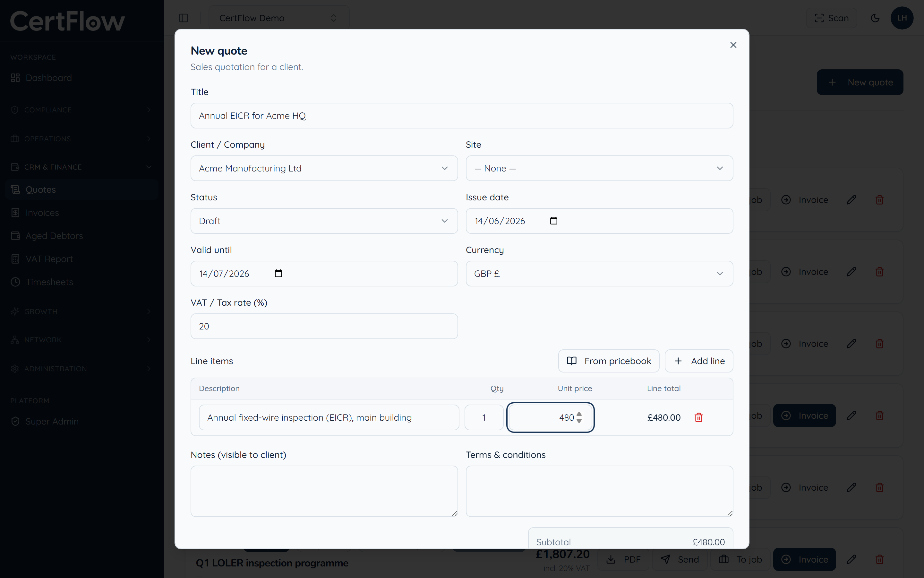Delete the EICR line item with the trash icon

tap(699, 417)
